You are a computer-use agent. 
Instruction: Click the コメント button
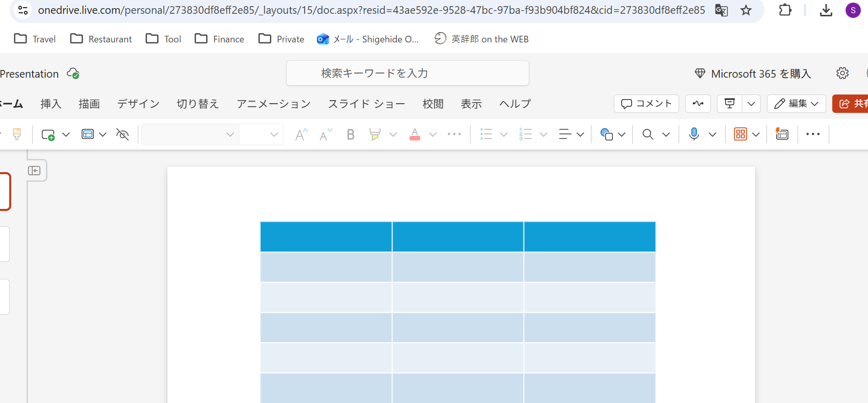pyautogui.click(x=646, y=104)
